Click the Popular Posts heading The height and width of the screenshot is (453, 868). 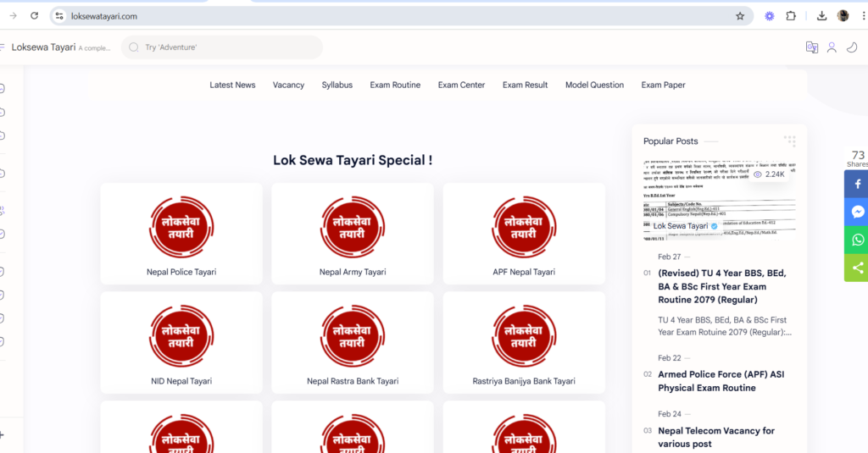point(670,141)
